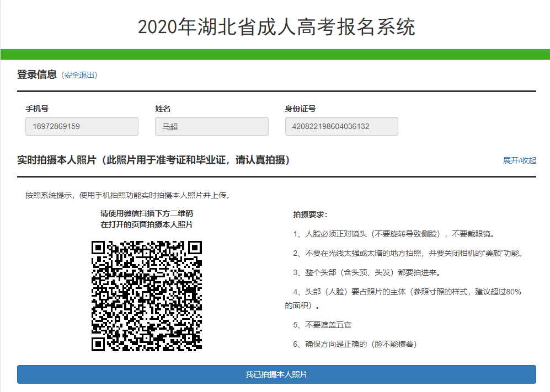Select the 身份证号 input field
The image size is (550, 392).
[341, 126]
